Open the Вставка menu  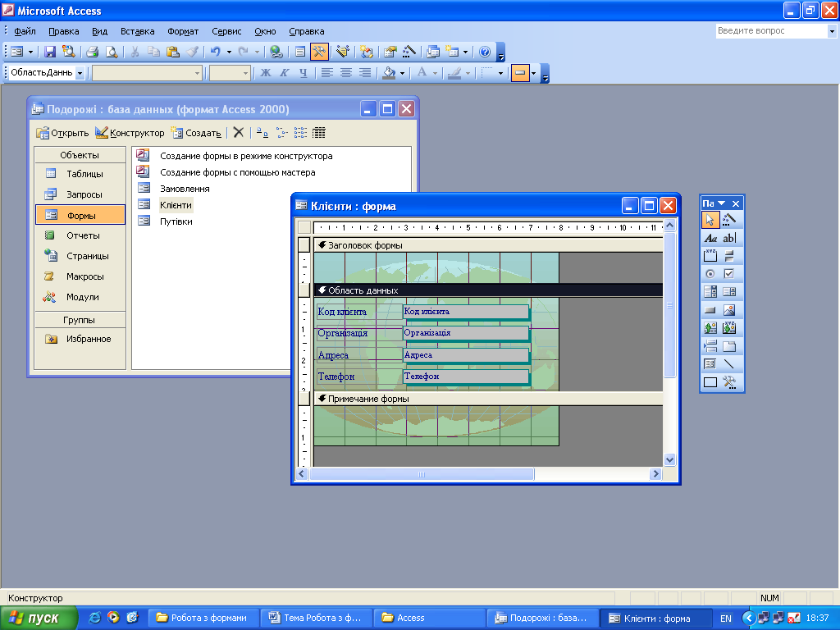(x=137, y=31)
